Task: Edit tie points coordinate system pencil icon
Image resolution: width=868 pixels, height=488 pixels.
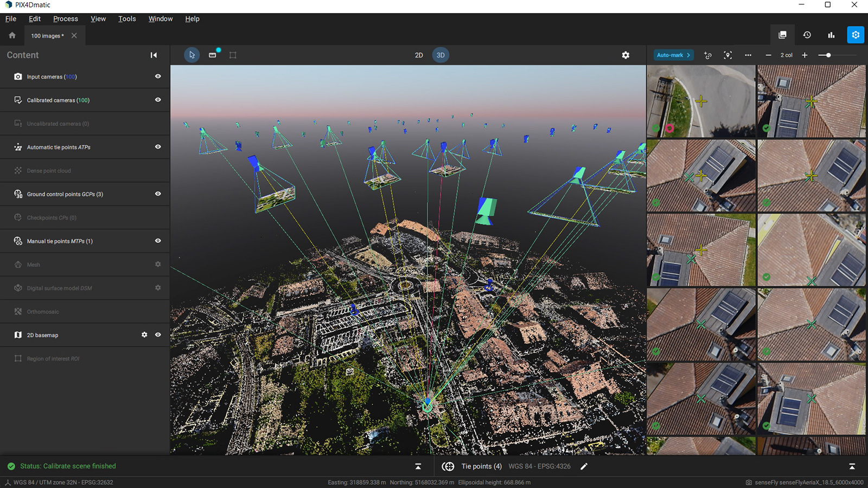Action: tap(584, 466)
